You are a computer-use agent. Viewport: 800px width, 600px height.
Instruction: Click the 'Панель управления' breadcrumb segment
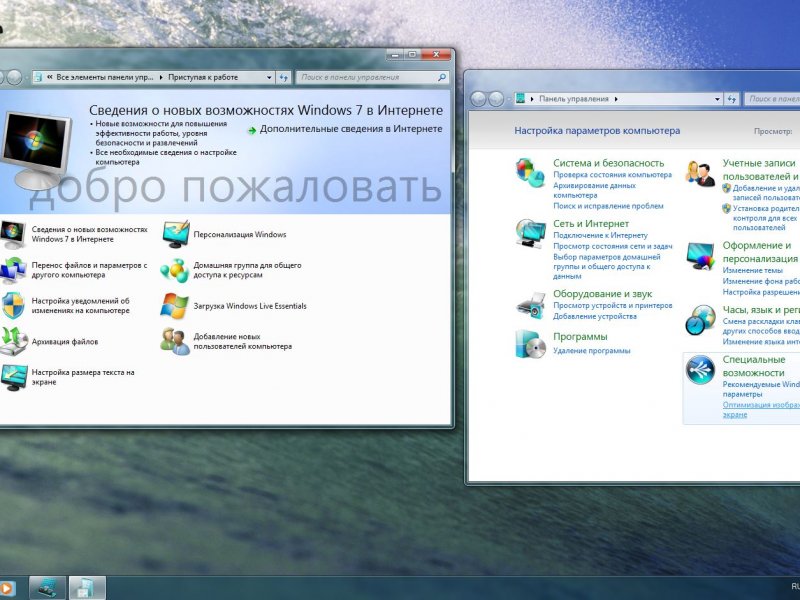574,99
